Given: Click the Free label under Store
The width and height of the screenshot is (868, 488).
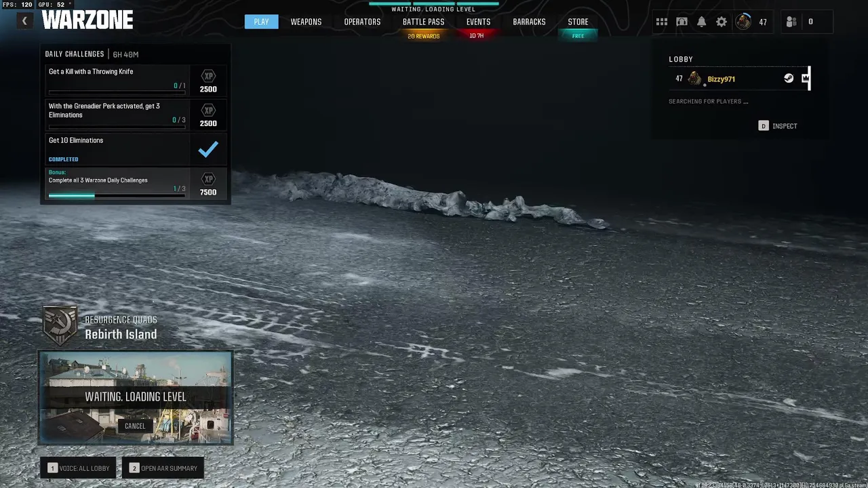Looking at the screenshot, I should point(578,36).
